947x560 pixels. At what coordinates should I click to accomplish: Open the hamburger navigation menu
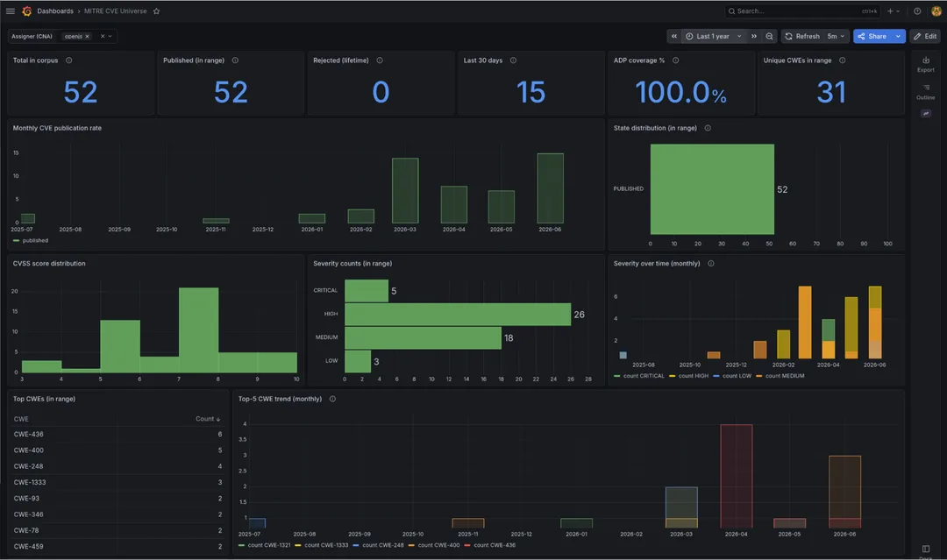[x=11, y=11]
